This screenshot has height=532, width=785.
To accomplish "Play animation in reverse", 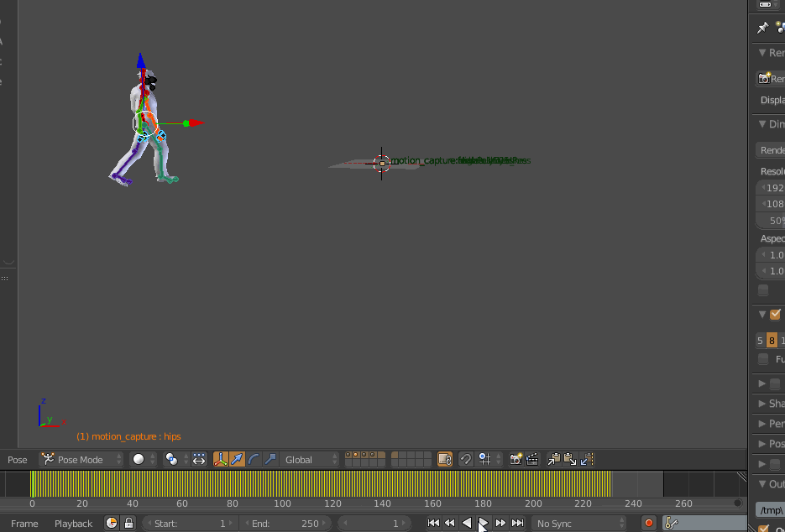I will coord(467,524).
